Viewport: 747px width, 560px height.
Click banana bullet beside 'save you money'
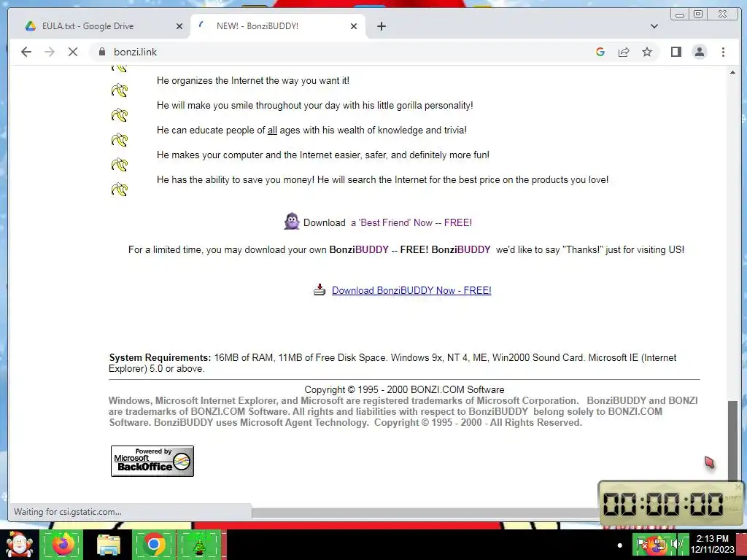coord(120,189)
